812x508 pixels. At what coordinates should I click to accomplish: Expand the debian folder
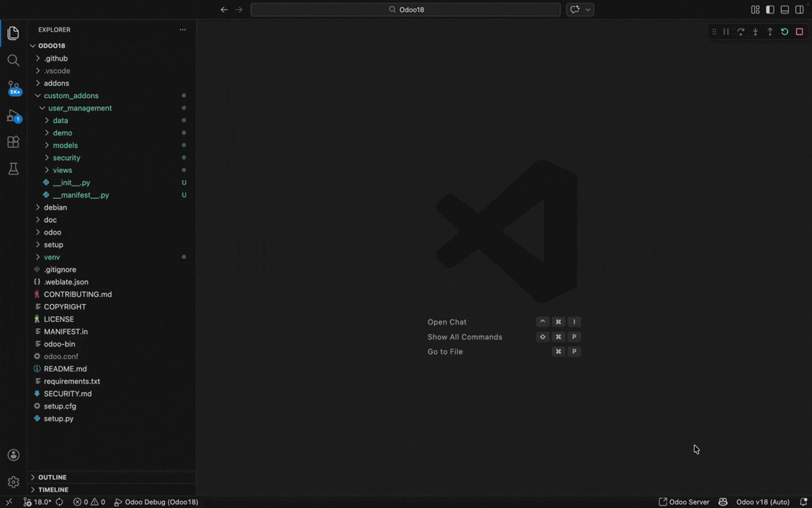pyautogui.click(x=111, y=208)
